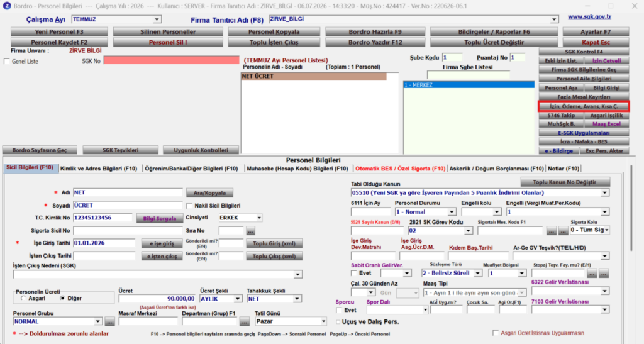Check the Genel Liste checkbox
The width and height of the screenshot is (644, 344).
pos(6,61)
